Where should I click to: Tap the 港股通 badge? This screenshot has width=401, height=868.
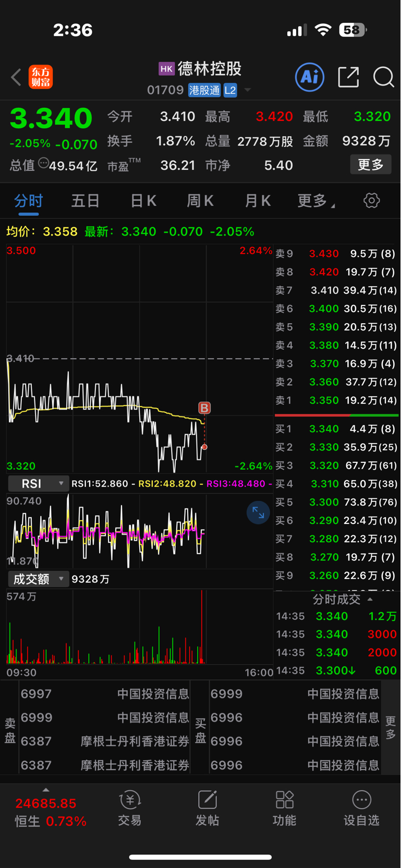point(204,90)
